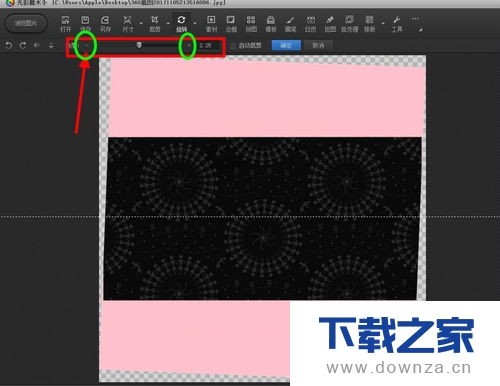Open the Template (模板) tool
The width and height of the screenshot is (500, 386).
point(271,24)
